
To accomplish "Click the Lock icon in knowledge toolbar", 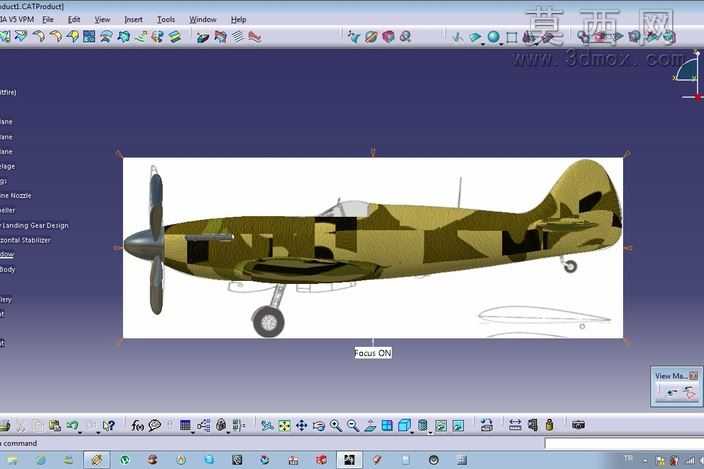I will [221, 425].
